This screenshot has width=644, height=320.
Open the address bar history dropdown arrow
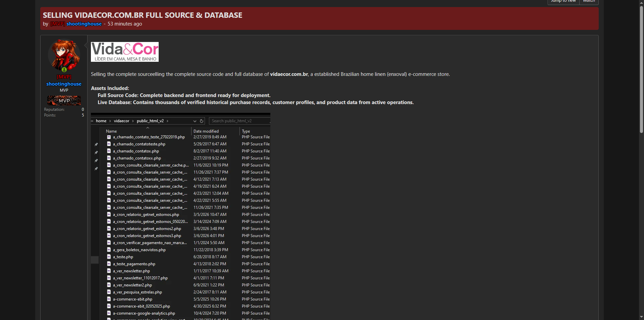coord(195,121)
